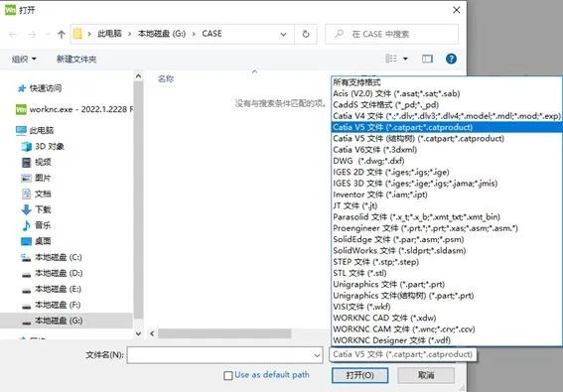Click the 打开(O) button

pos(359,375)
